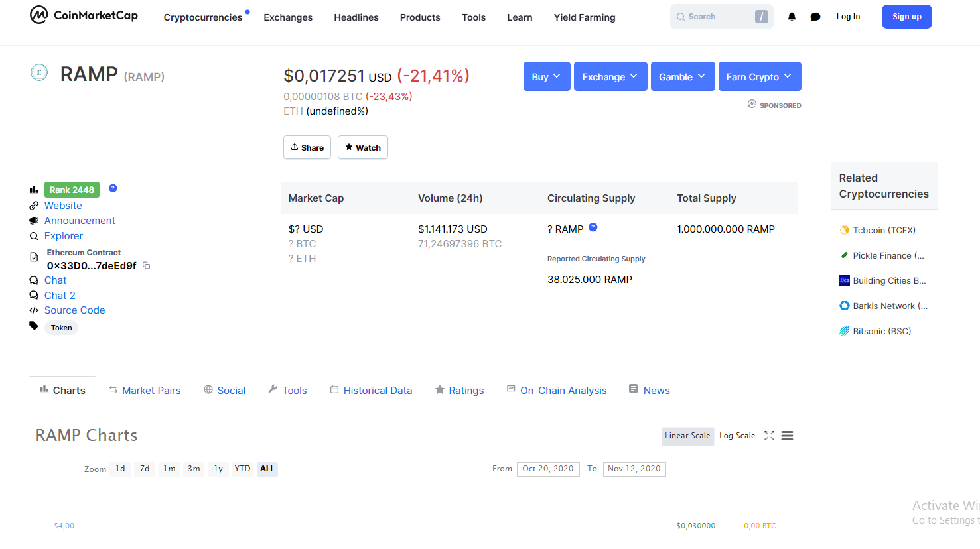Click the Ethereum contract document icon

pyautogui.click(x=34, y=257)
